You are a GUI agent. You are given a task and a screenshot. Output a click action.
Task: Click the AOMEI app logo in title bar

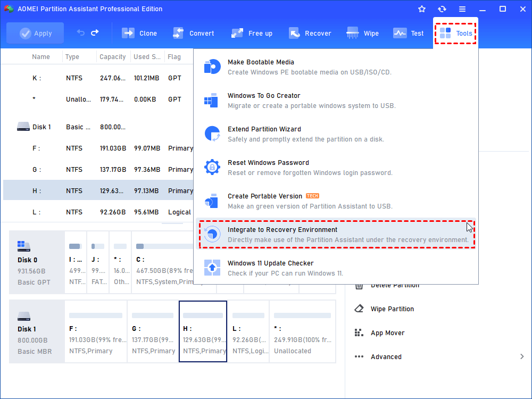(x=9, y=9)
